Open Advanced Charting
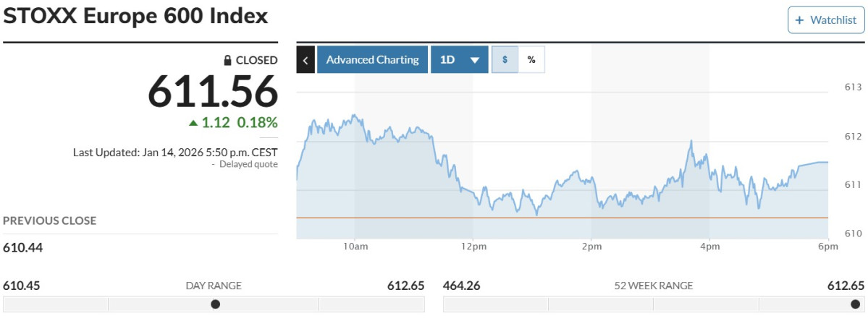 372,60
